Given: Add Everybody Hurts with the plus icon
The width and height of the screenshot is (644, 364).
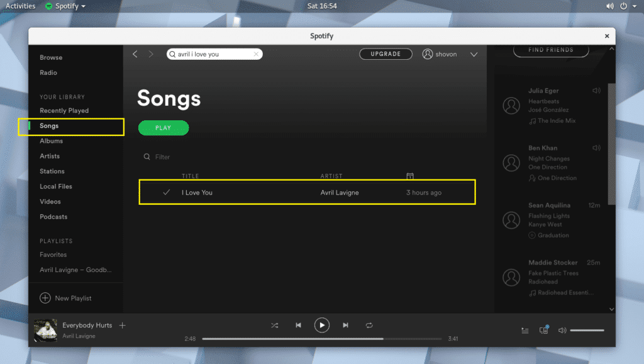Looking at the screenshot, I should click(122, 325).
